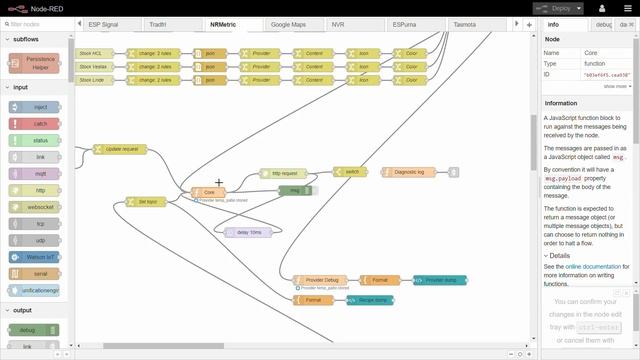This screenshot has width=640, height=360.
Task: Switch to the Tradfri flow tab
Action: (x=173, y=25)
